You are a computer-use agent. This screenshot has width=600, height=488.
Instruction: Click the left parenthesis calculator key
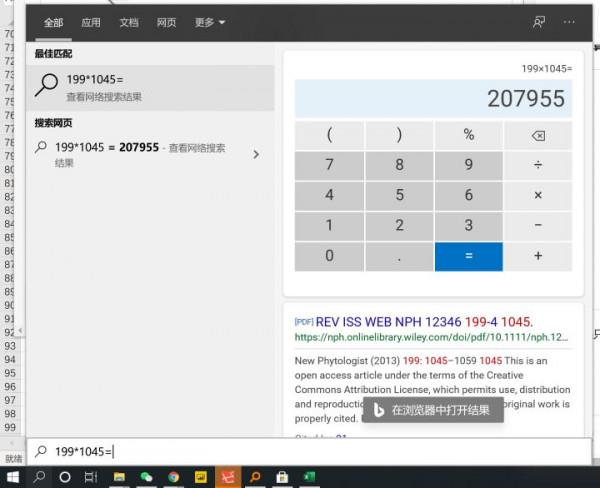(x=329, y=135)
